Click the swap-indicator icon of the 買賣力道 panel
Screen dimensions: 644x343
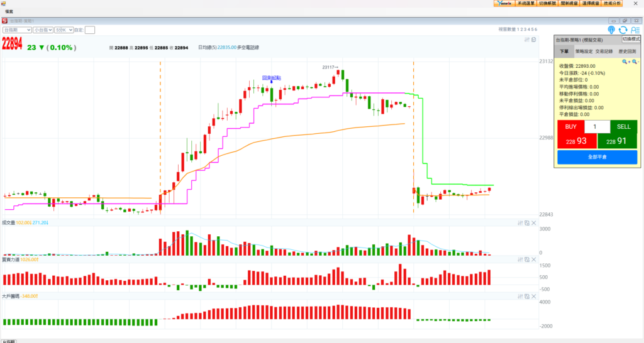pyautogui.click(x=527, y=259)
